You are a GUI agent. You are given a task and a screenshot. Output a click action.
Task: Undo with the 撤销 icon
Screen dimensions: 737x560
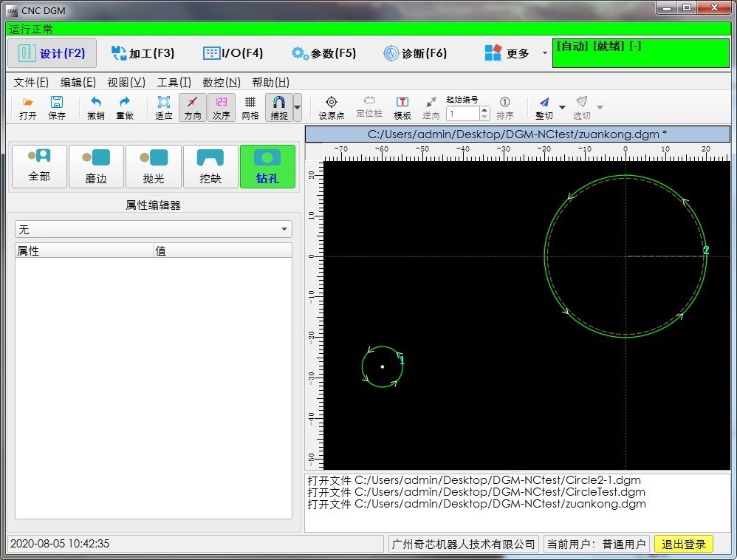click(x=96, y=108)
